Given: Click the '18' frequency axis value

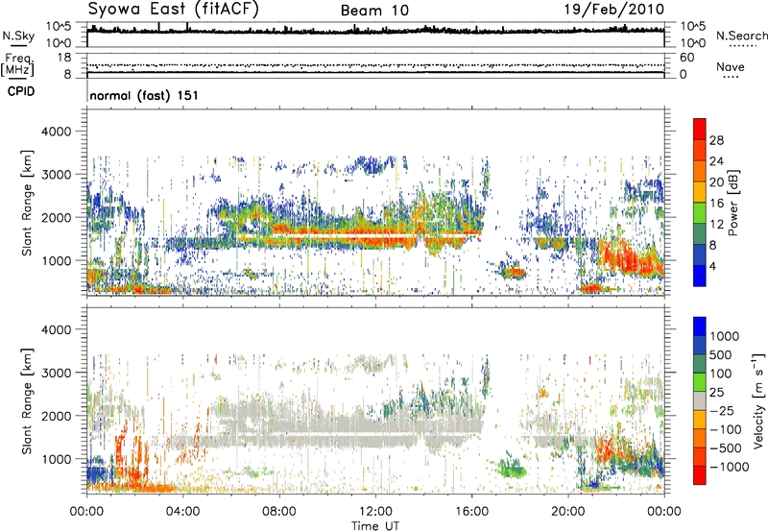Looking at the screenshot, I should click(64, 57).
